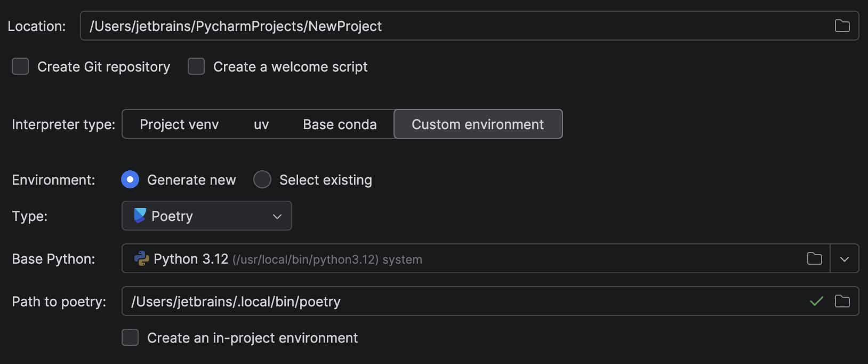Select the uv interpreter type
868x364 pixels.
tap(261, 124)
